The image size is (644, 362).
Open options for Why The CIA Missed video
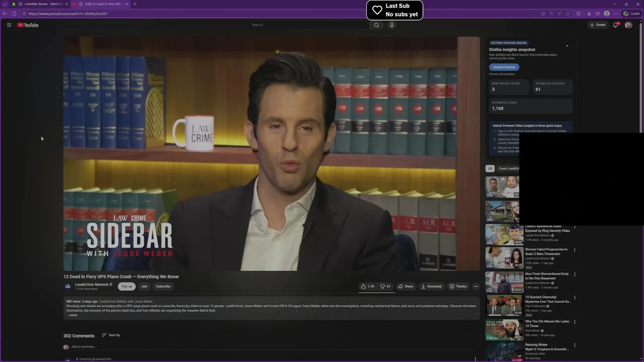coord(575,322)
